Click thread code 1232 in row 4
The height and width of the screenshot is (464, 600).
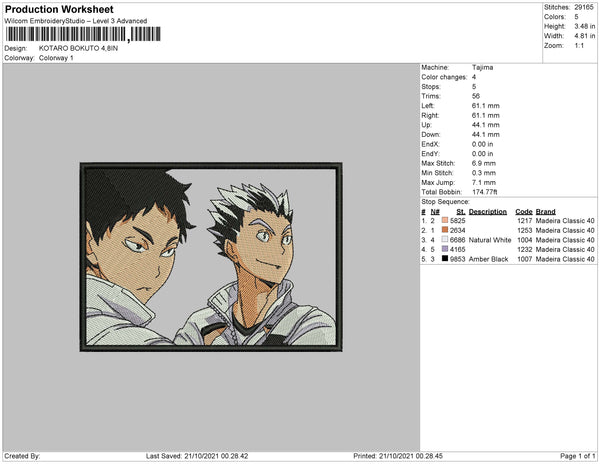525,249
